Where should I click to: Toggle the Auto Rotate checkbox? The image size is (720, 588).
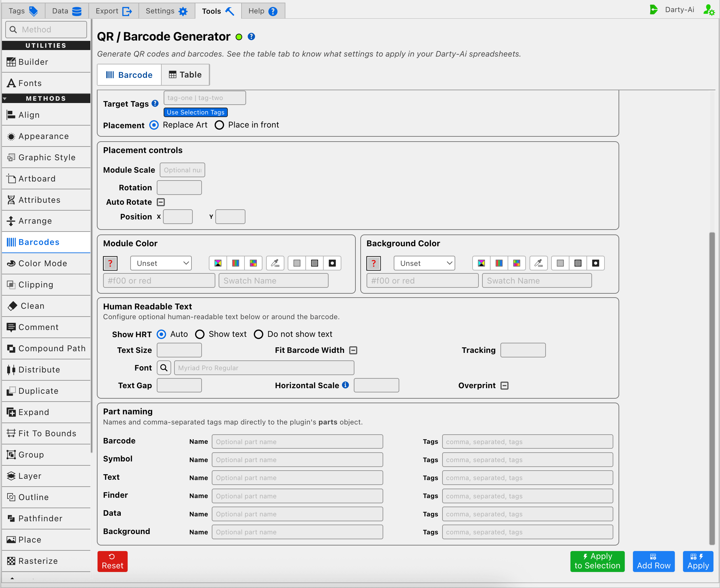(x=161, y=202)
